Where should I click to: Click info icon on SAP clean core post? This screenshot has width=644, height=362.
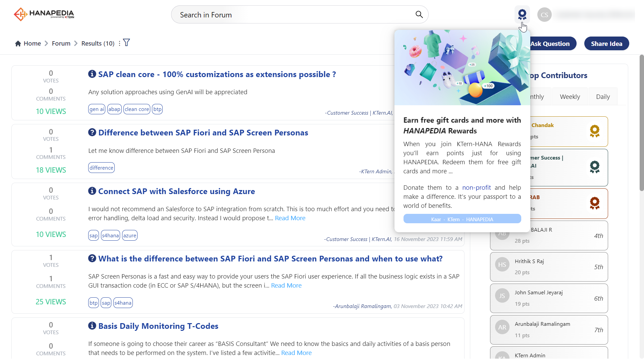click(92, 74)
